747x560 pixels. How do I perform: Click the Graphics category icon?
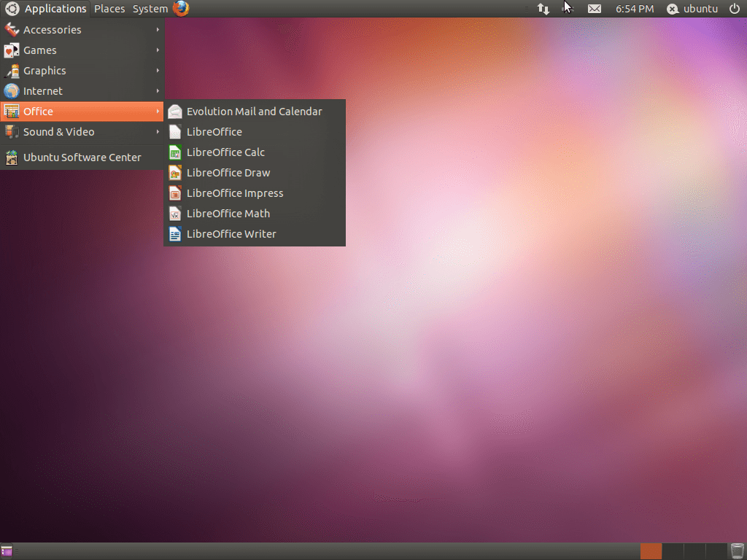pos(12,71)
